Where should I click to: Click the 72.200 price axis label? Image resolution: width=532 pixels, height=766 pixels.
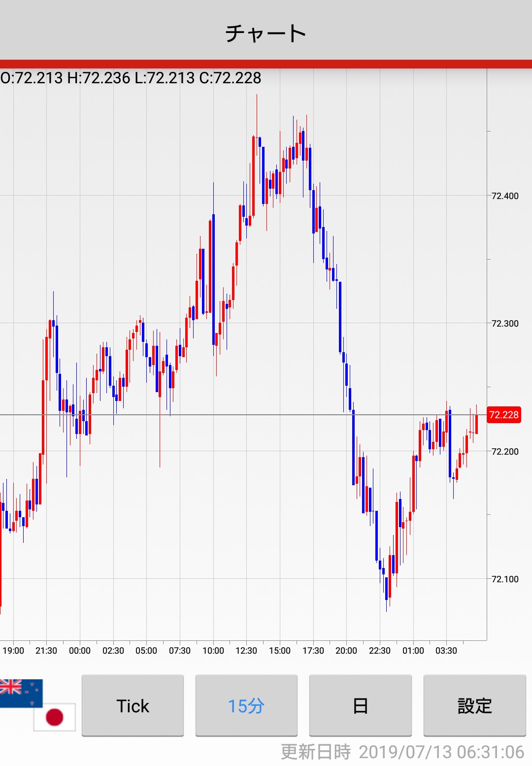coord(505,451)
